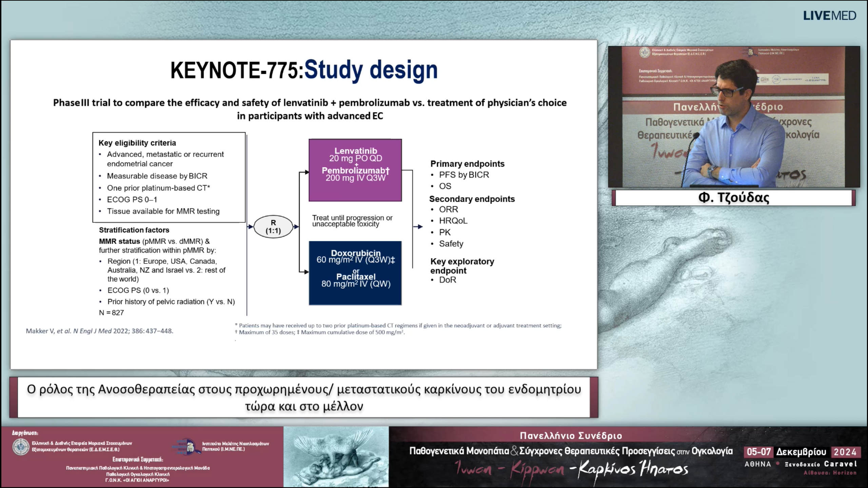
Task: Click the Key eligibility criteria heading
Action: [x=137, y=143]
